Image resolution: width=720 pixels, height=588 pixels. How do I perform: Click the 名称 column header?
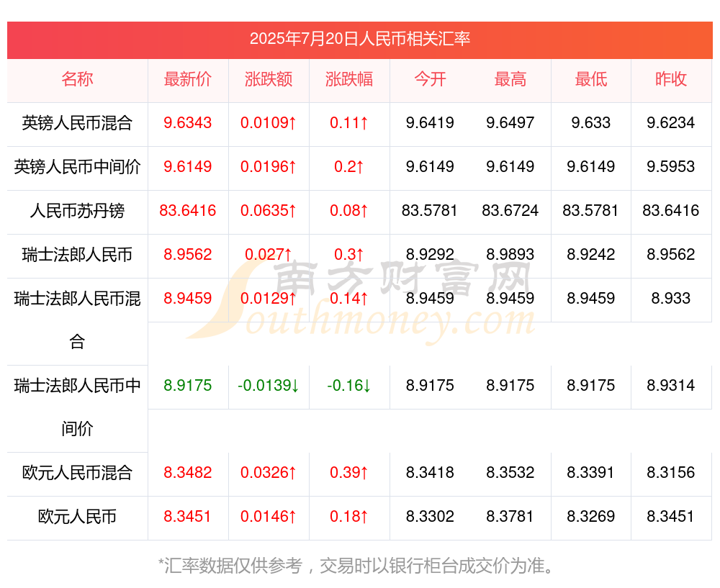coord(77,79)
